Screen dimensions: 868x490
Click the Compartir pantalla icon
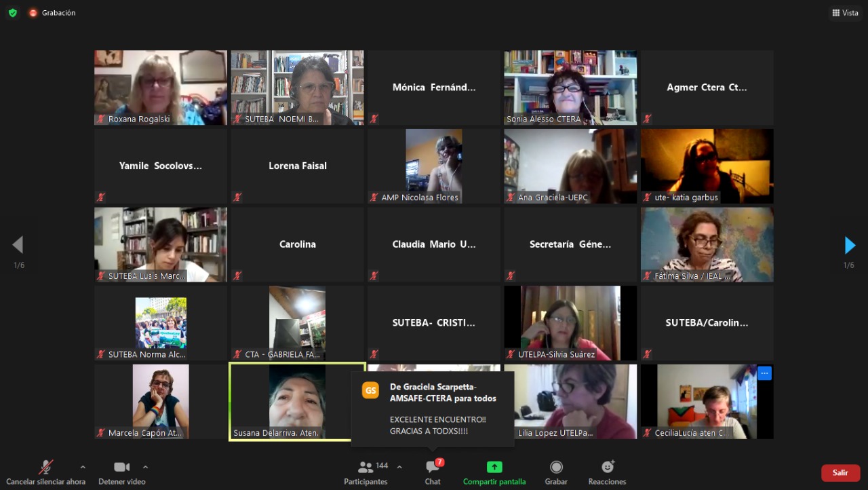click(494, 467)
